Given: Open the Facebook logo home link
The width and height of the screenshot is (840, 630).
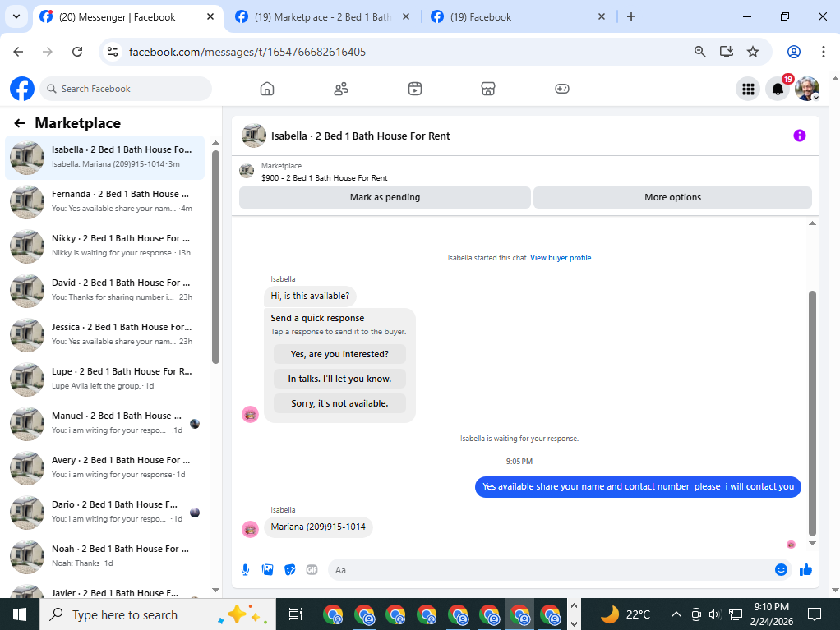Looking at the screenshot, I should coord(22,89).
